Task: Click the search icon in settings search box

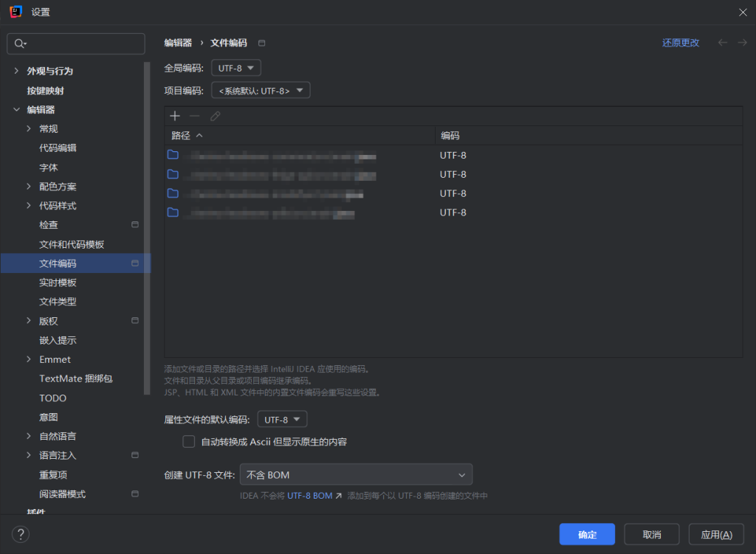Action: click(20, 44)
